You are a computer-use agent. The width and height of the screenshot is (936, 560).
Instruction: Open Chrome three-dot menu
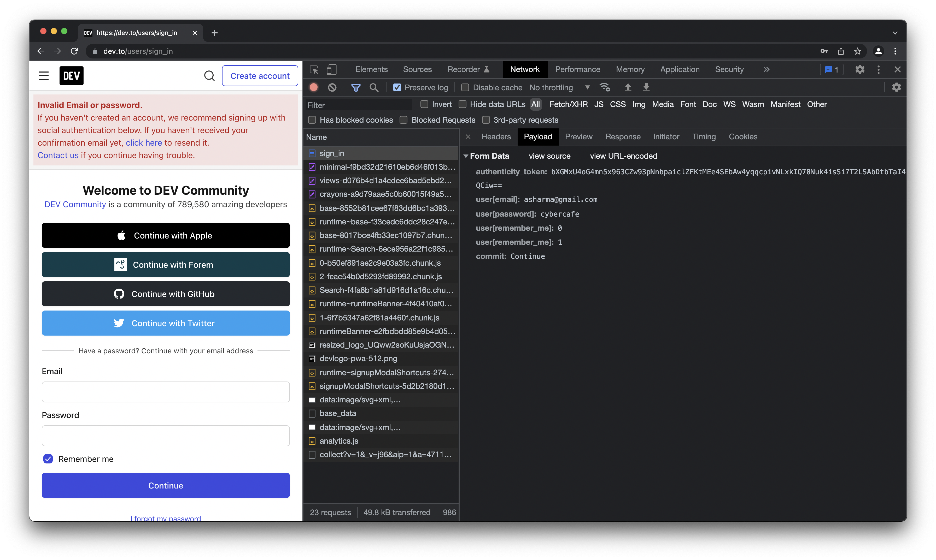(x=895, y=51)
